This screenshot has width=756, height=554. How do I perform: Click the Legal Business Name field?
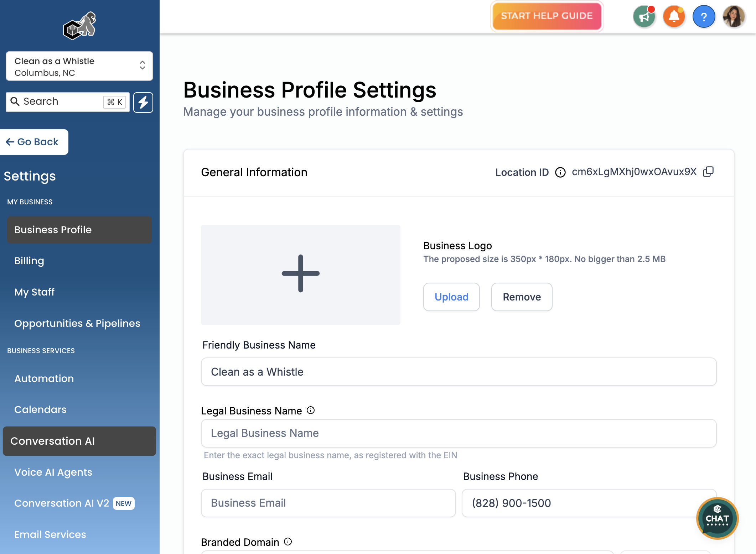pyautogui.click(x=459, y=433)
